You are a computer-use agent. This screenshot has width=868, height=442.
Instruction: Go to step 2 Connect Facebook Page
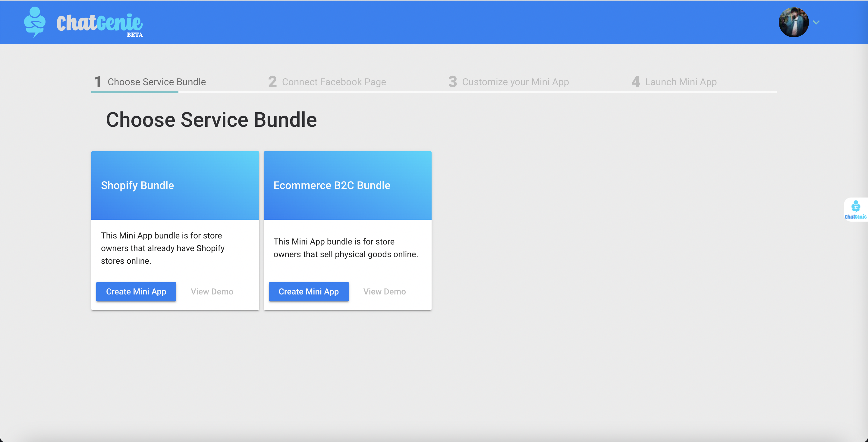pyautogui.click(x=327, y=82)
